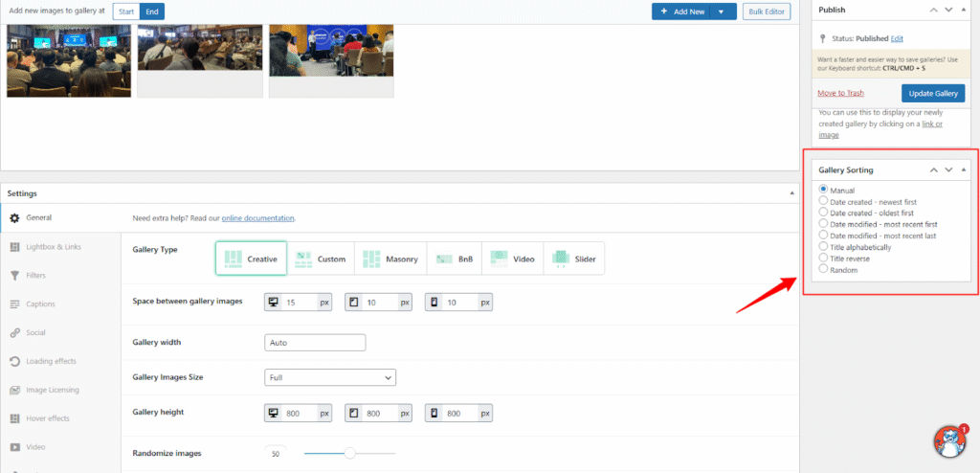Select Date created - oldest first
The width and height of the screenshot is (980, 473).
pyautogui.click(x=823, y=213)
